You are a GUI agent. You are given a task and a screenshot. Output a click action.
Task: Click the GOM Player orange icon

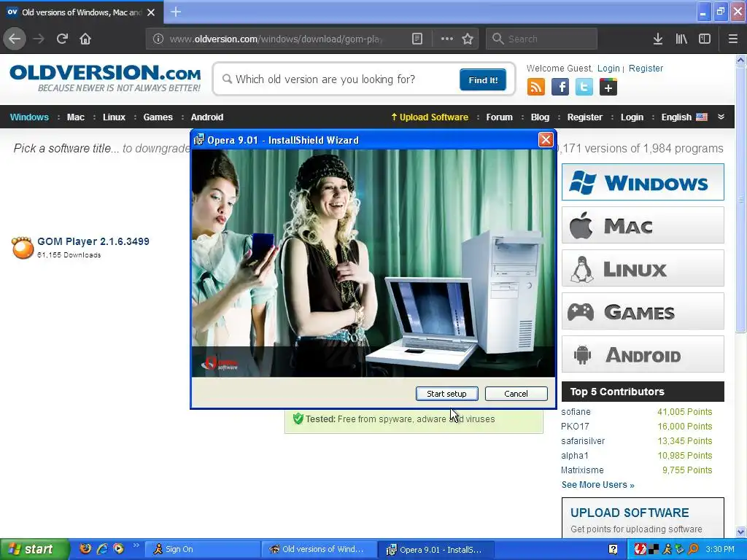23,248
